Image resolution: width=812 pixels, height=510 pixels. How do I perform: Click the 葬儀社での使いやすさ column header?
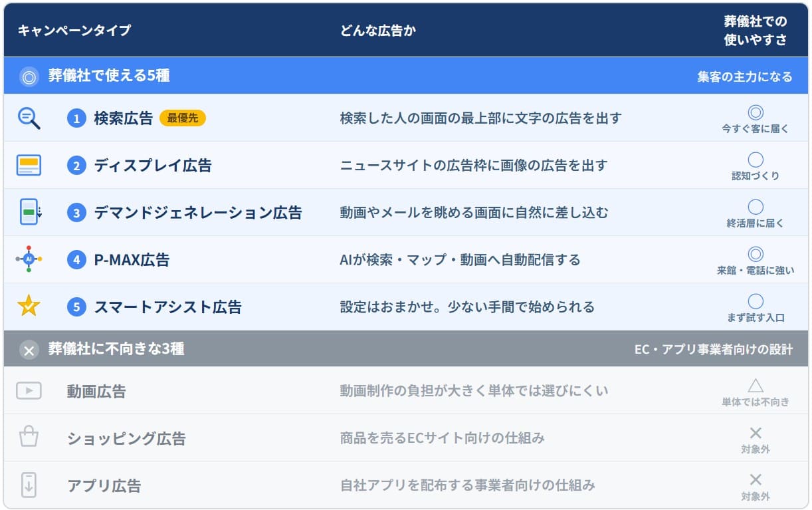click(x=756, y=31)
